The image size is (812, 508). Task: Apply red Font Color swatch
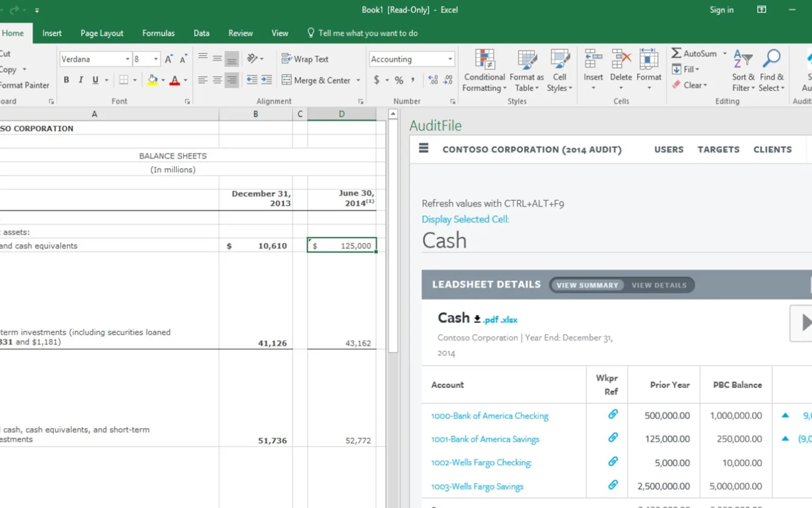pos(175,80)
